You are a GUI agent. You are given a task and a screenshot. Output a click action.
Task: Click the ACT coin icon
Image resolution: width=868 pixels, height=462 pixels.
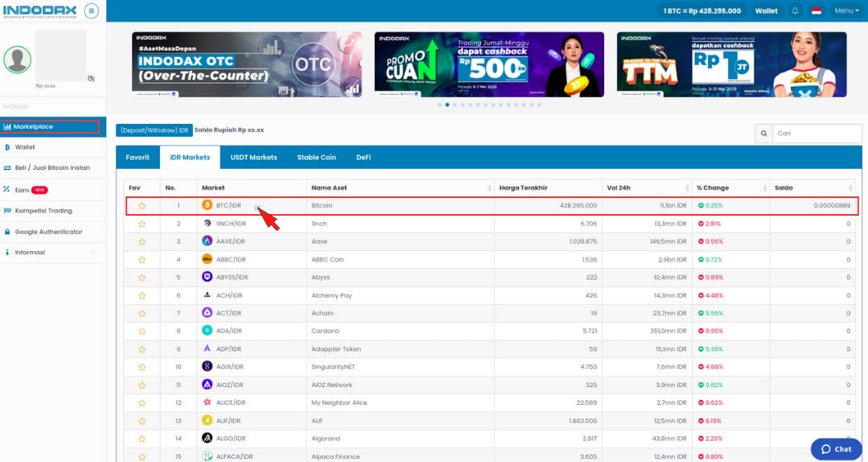tap(207, 313)
